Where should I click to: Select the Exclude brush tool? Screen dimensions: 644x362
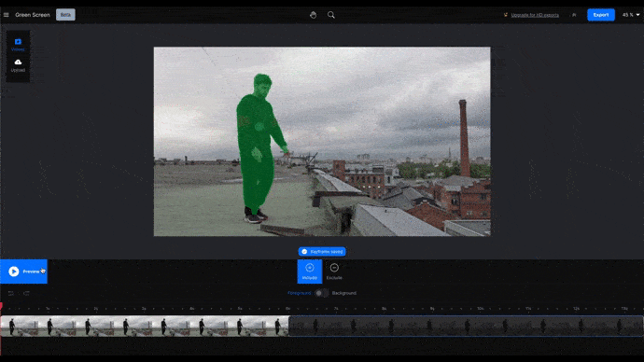334,271
